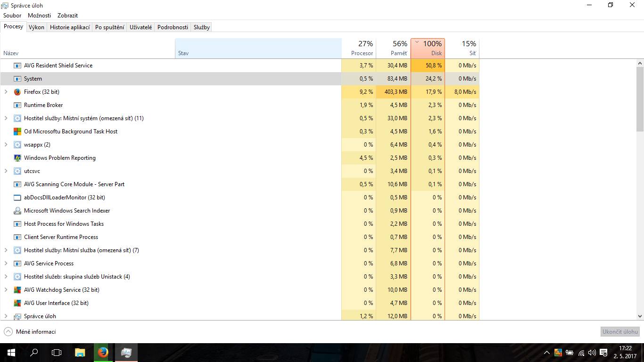Click the Windows Problem Reporting icon
This screenshot has width=644, height=362.
[x=17, y=158]
